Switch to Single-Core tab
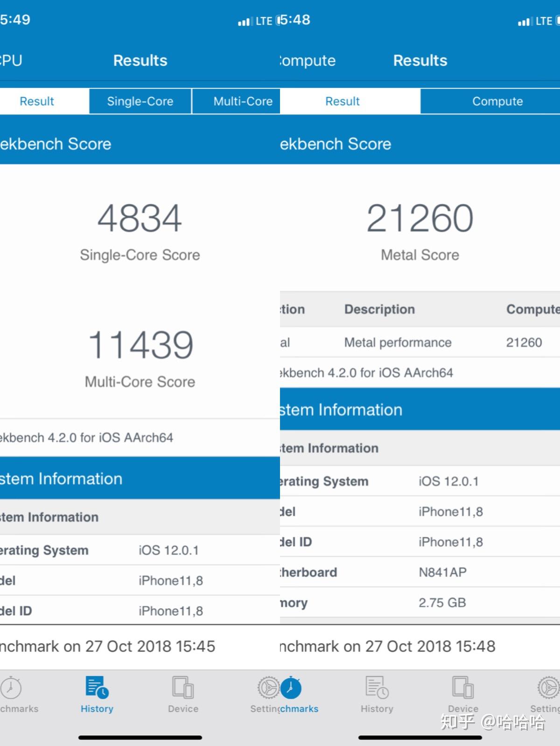This screenshot has height=746, width=560. pyautogui.click(x=140, y=101)
